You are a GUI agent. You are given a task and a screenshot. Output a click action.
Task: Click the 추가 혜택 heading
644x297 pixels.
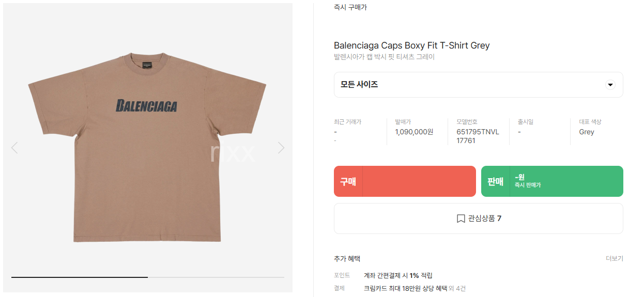point(347,258)
